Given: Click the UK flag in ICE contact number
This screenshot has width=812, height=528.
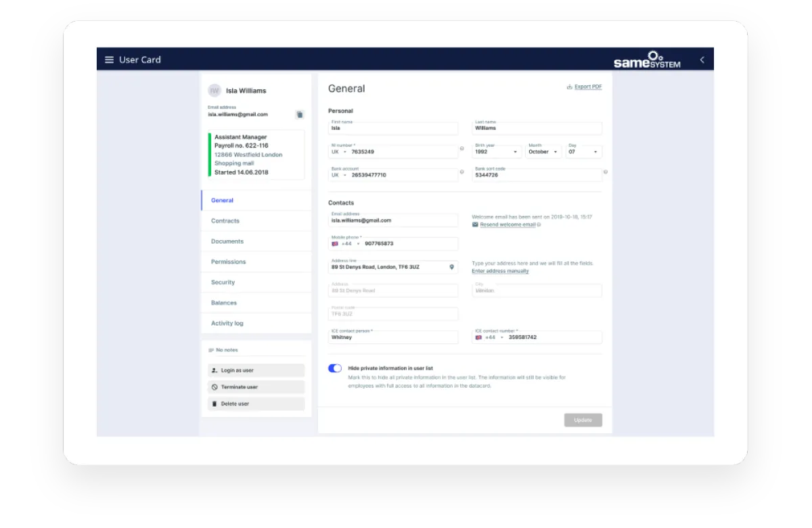Looking at the screenshot, I should [478, 337].
